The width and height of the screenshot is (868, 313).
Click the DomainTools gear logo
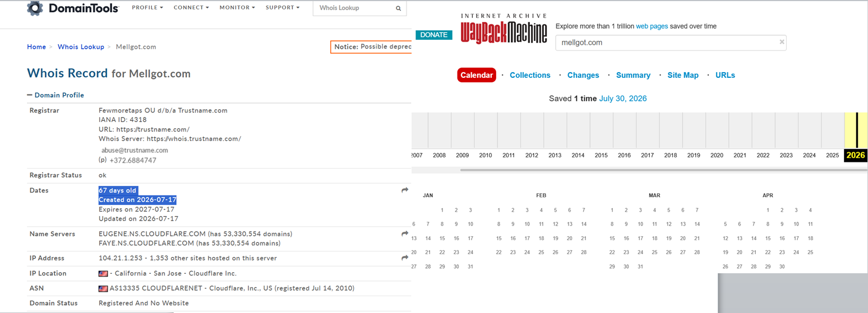[35, 8]
